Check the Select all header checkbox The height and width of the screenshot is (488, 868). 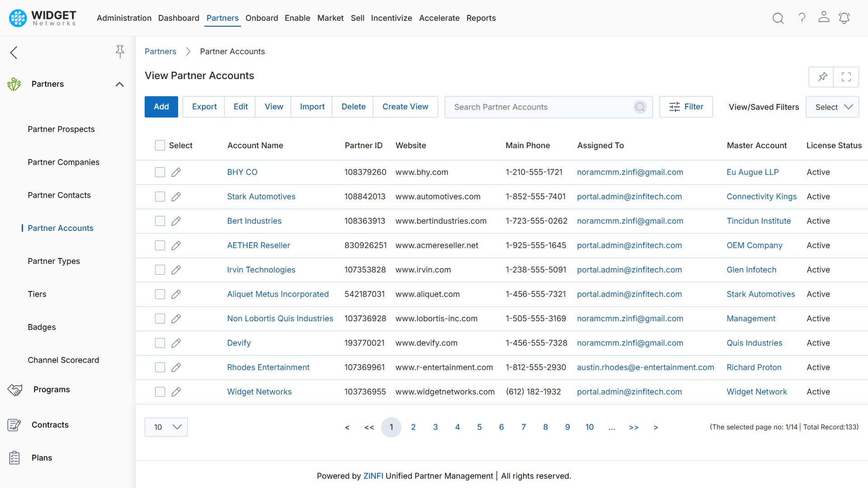click(x=160, y=145)
